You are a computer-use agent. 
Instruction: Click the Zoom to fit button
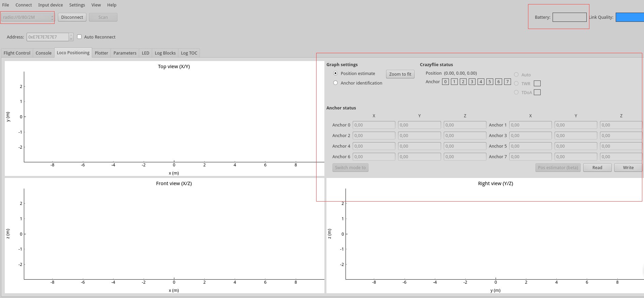pos(400,74)
